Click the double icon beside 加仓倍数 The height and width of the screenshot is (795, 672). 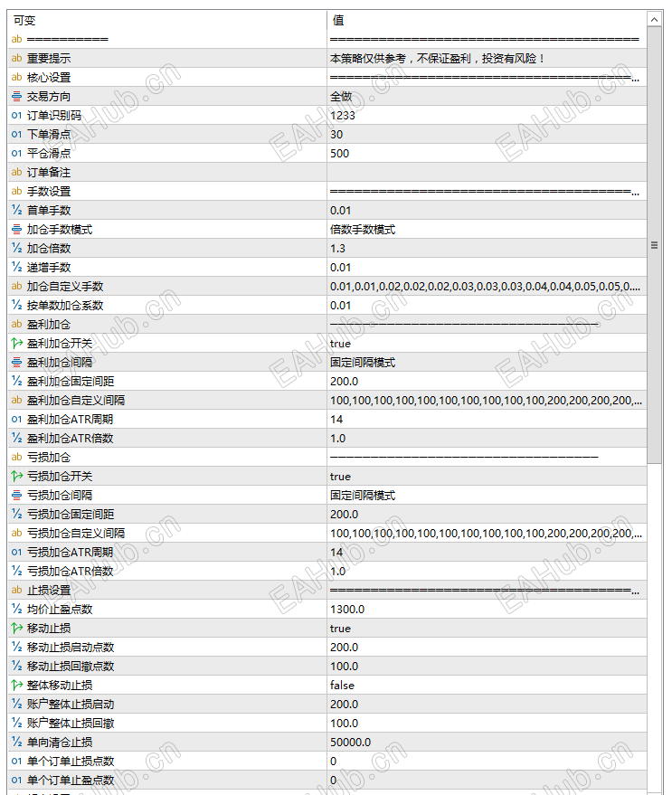17,249
